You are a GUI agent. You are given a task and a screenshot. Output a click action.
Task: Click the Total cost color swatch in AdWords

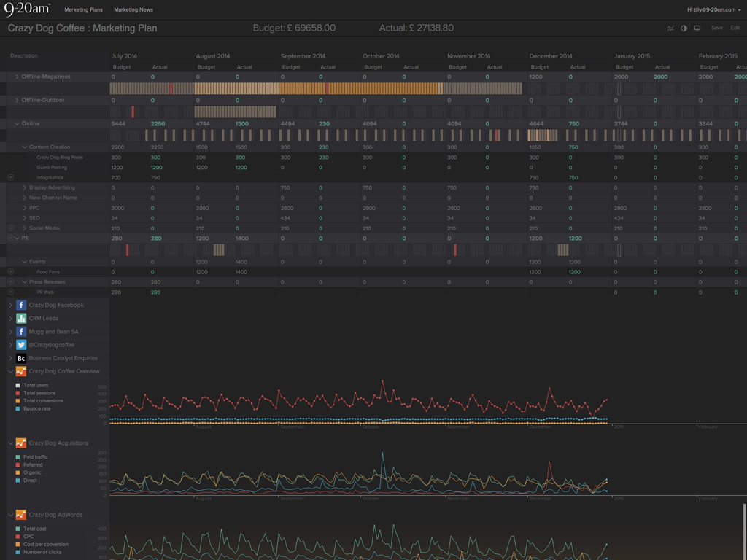tap(18, 529)
